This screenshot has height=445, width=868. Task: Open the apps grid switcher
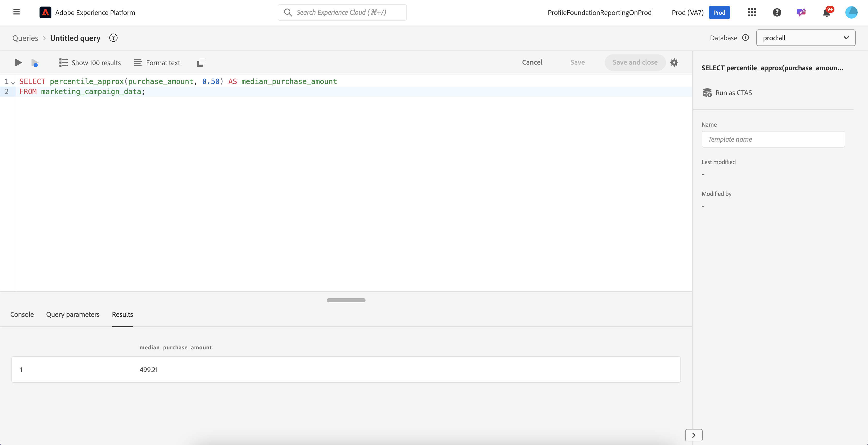752,12
